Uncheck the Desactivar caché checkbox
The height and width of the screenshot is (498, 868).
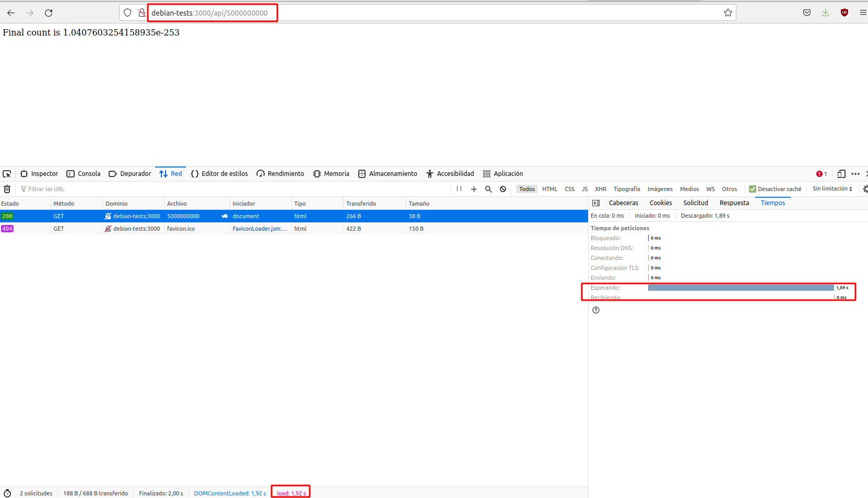[753, 189]
